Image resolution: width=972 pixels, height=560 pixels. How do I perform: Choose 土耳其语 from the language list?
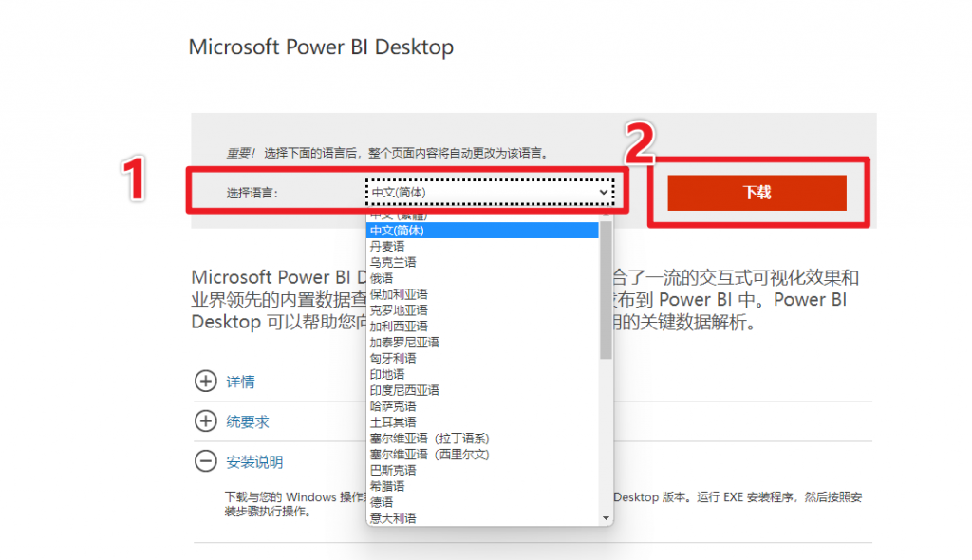[393, 421]
